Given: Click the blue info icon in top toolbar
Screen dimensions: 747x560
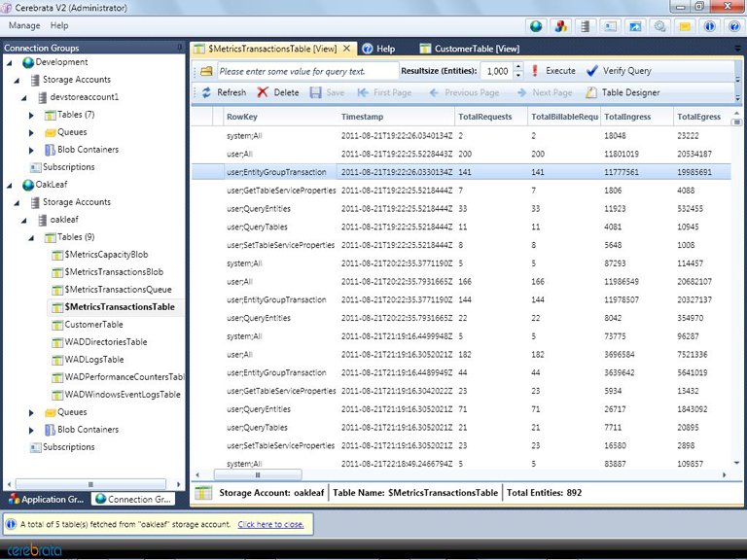Looking at the screenshot, I should (709, 26).
